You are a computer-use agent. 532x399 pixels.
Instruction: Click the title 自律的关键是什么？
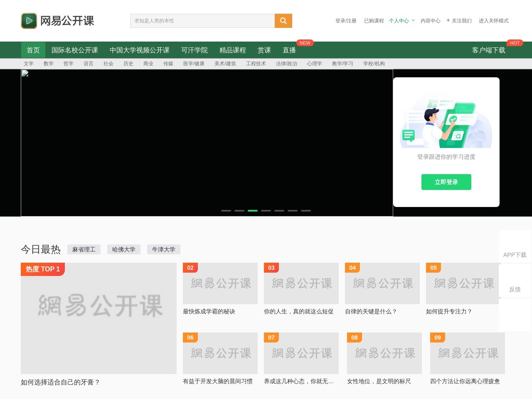371,311
